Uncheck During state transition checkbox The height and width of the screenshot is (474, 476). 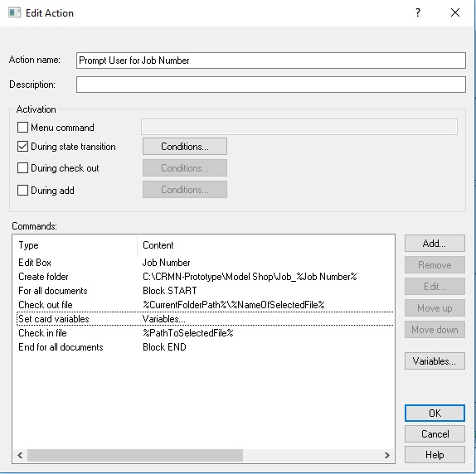click(22, 147)
